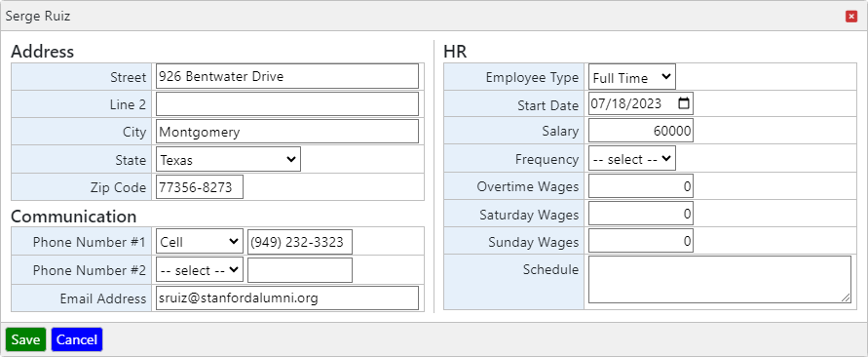
Task: Close the Serge Ruiz dialog
Action: click(851, 17)
